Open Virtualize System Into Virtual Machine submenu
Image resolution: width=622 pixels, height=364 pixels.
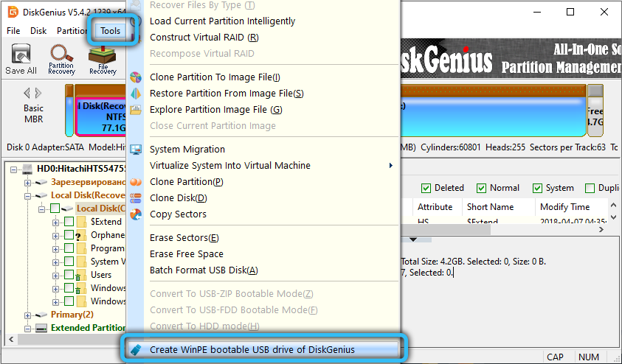(x=271, y=166)
